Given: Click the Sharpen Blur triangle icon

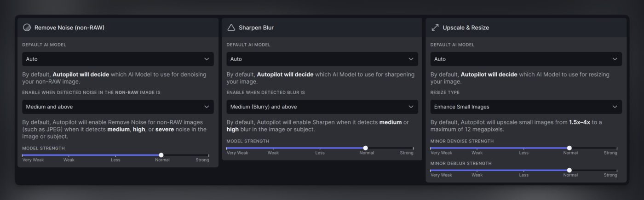Looking at the screenshot, I should point(231,28).
